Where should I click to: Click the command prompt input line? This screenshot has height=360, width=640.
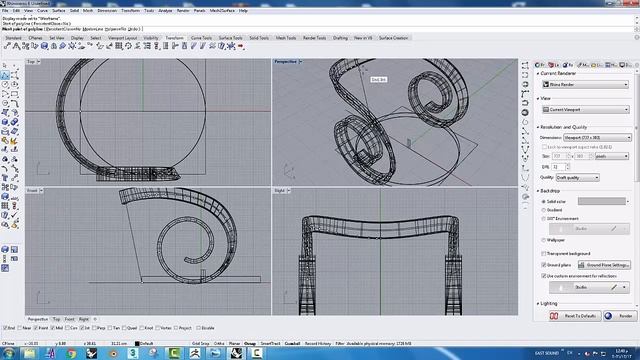click(x=318, y=29)
